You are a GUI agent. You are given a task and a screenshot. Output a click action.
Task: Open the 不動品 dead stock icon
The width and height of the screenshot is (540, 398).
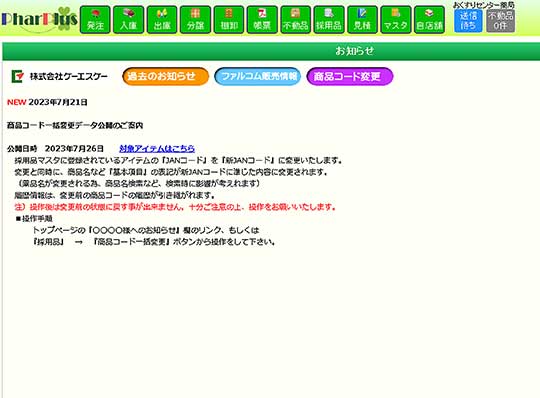[296, 20]
